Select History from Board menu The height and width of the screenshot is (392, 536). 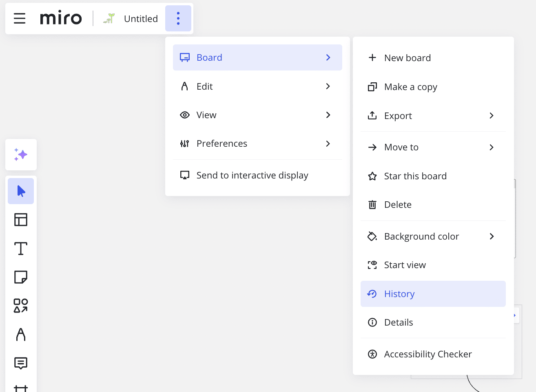pyautogui.click(x=433, y=294)
